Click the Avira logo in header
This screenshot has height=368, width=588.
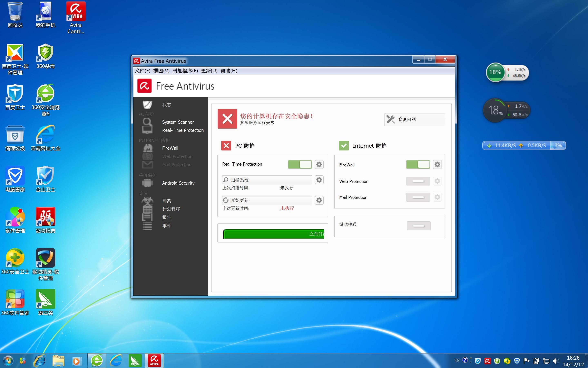(x=144, y=86)
